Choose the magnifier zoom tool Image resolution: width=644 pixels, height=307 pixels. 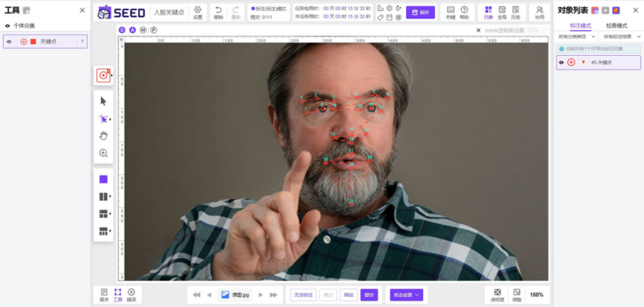(104, 153)
